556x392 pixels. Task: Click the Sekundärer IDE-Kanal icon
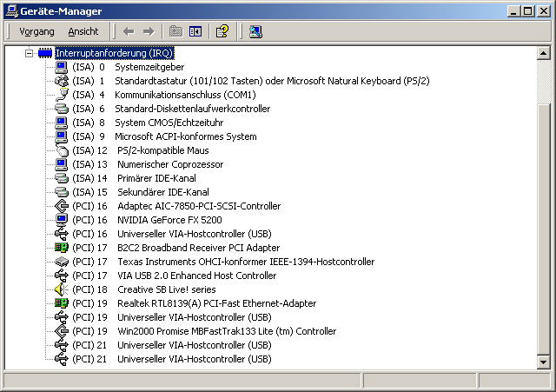[62, 192]
